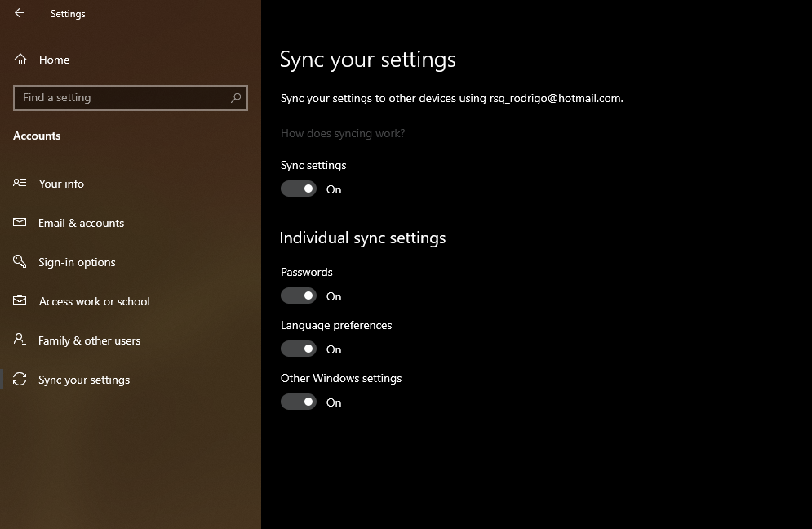Switch off Other Windows settings toggle

299,402
